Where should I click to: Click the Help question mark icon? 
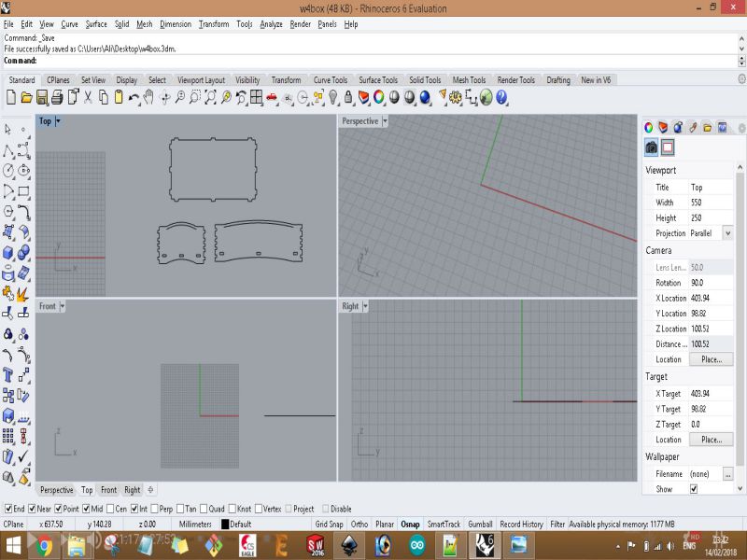(501, 98)
